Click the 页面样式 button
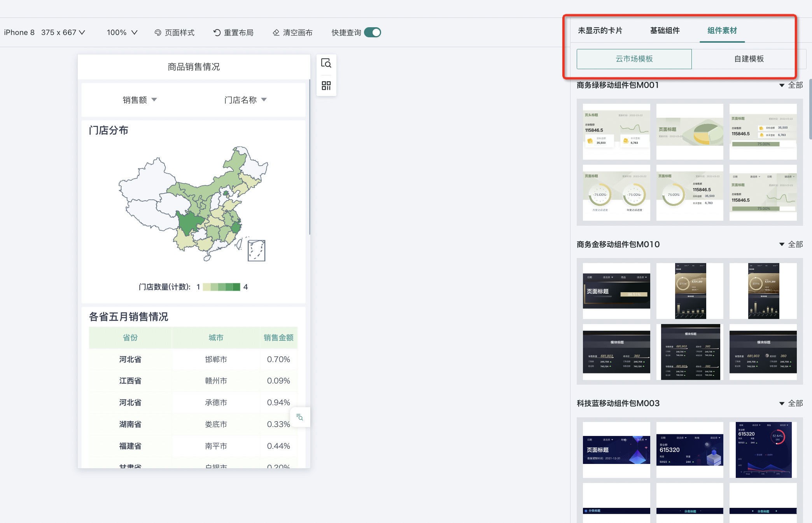This screenshot has height=523, width=812. tap(174, 33)
